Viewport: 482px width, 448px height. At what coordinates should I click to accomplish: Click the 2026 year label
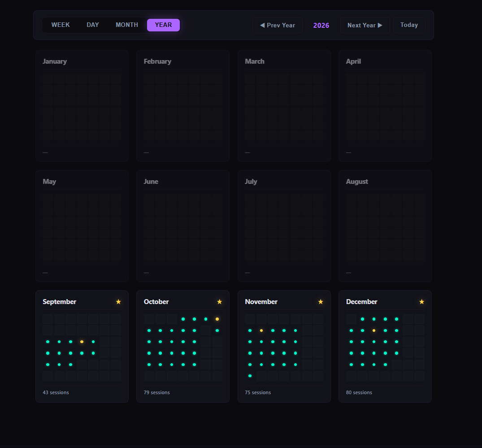321,26
